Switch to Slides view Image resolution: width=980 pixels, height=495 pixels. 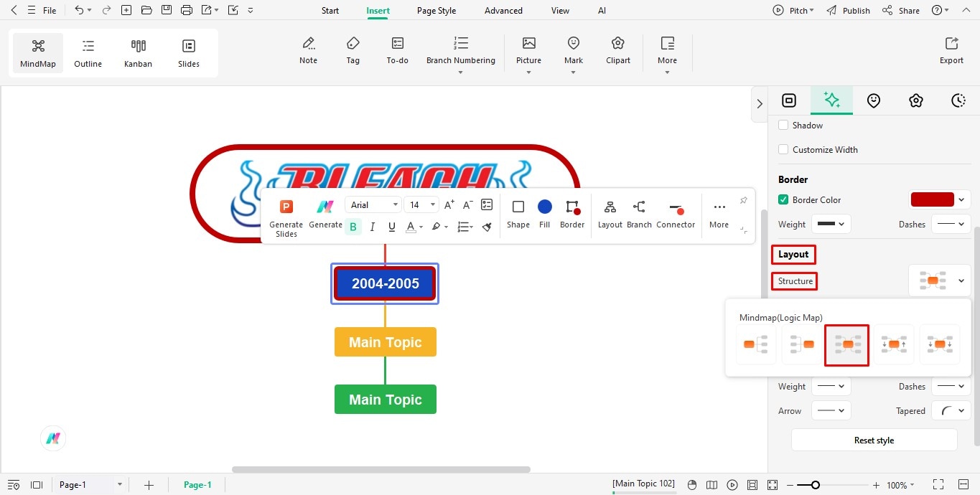189,53
